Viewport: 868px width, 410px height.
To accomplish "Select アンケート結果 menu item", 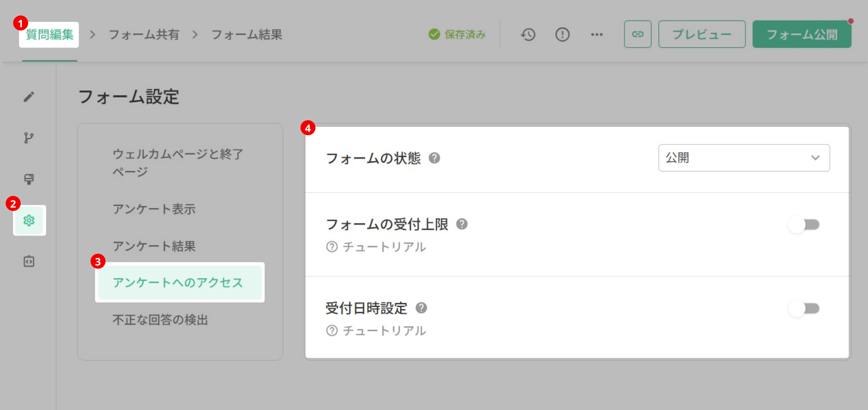I will (x=154, y=246).
